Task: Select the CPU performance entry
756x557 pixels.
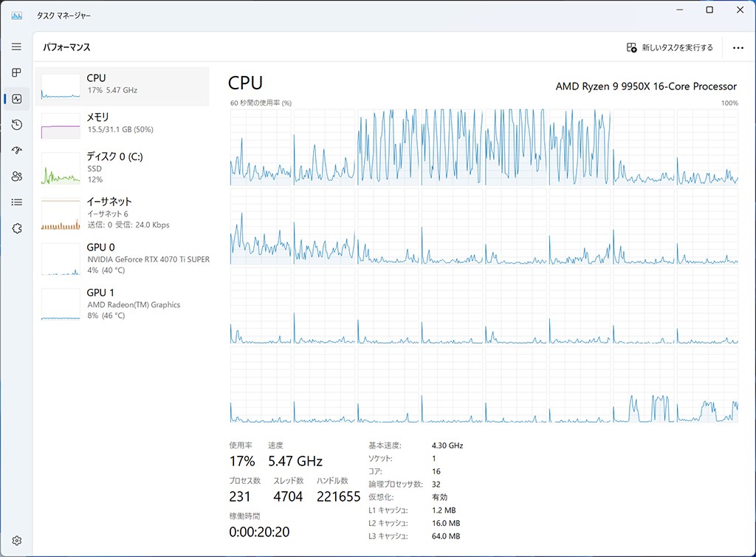Action: tap(123, 86)
